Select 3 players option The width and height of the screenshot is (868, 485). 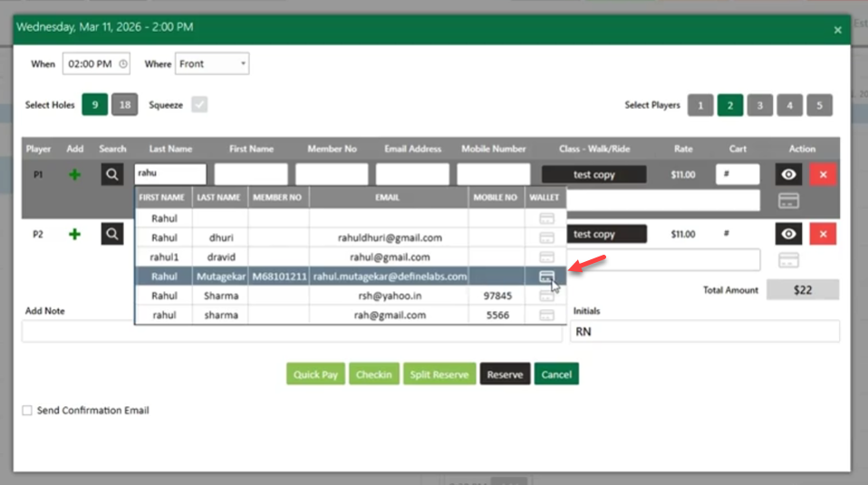(x=759, y=105)
